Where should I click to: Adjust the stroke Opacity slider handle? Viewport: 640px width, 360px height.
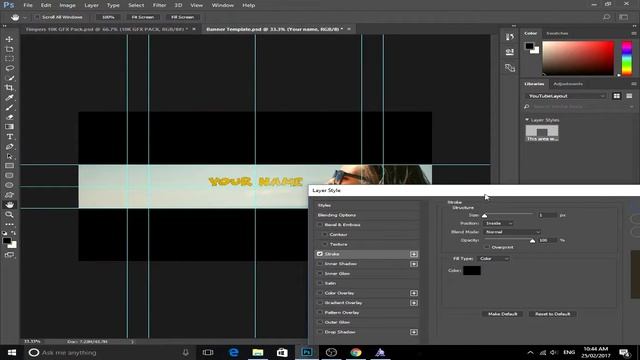(532, 241)
